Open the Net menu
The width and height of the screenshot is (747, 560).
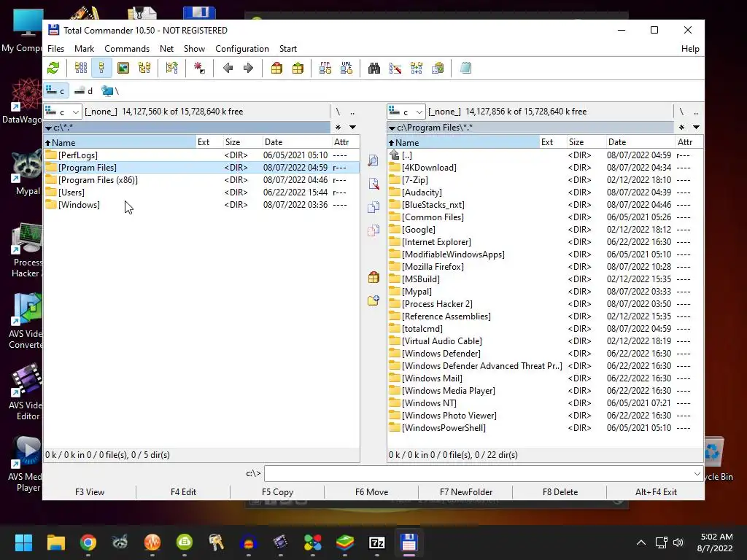(x=167, y=49)
